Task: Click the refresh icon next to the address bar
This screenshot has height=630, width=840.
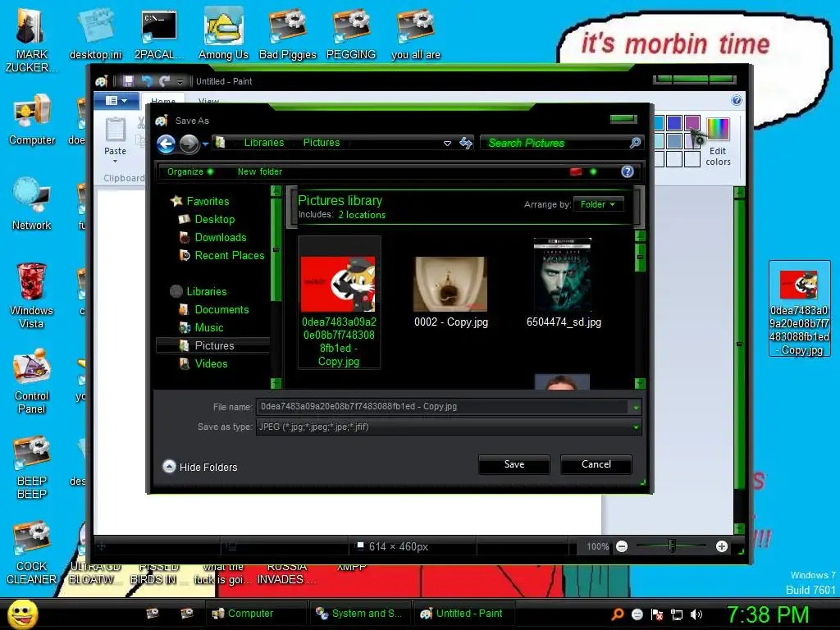Action: click(466, 143)
